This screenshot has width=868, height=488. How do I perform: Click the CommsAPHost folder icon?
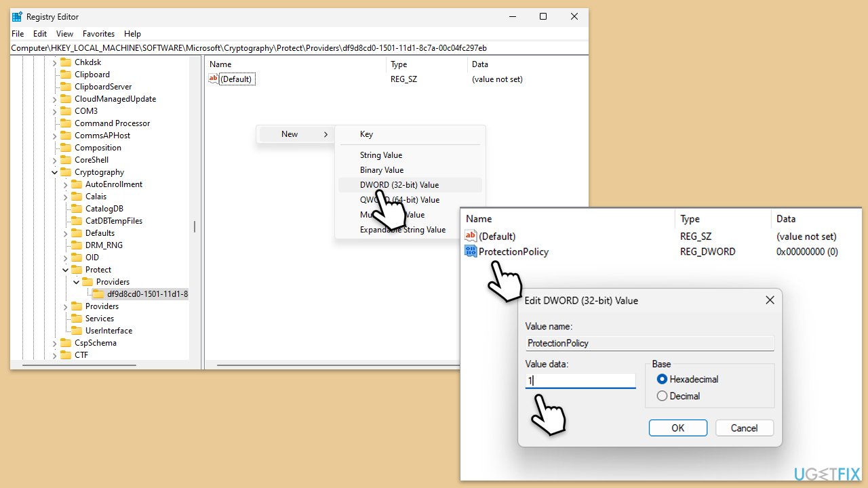[66, 136]
